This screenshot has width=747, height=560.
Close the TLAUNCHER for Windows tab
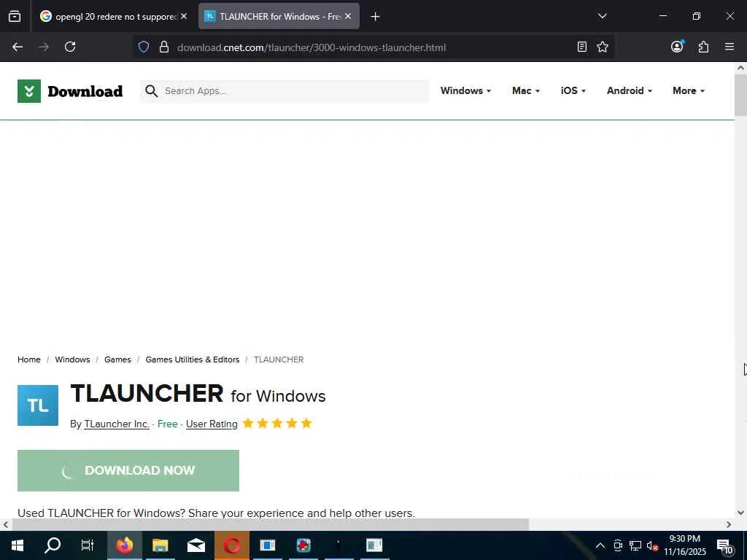[x=348, y=16]
